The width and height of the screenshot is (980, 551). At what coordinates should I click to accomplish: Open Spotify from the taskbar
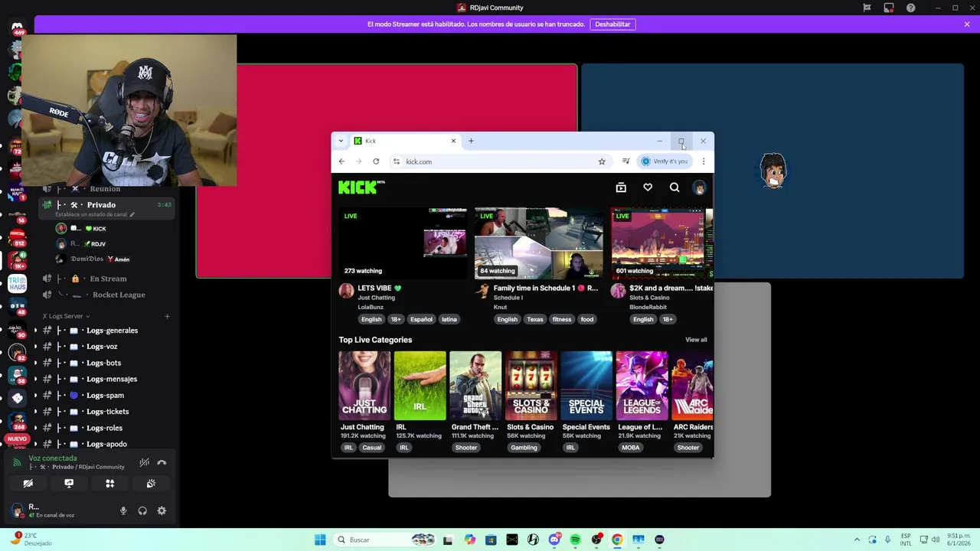[x=575, y=540]
